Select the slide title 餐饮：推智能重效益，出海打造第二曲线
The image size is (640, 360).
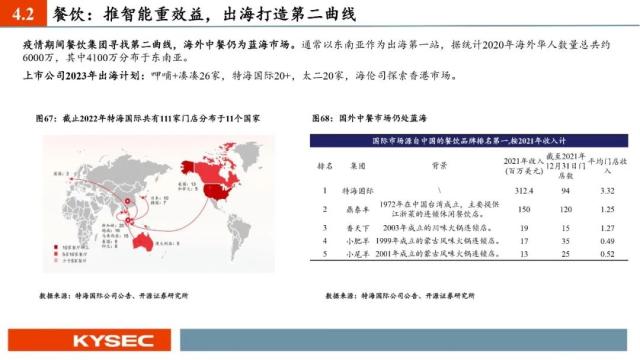coord(204,14)
